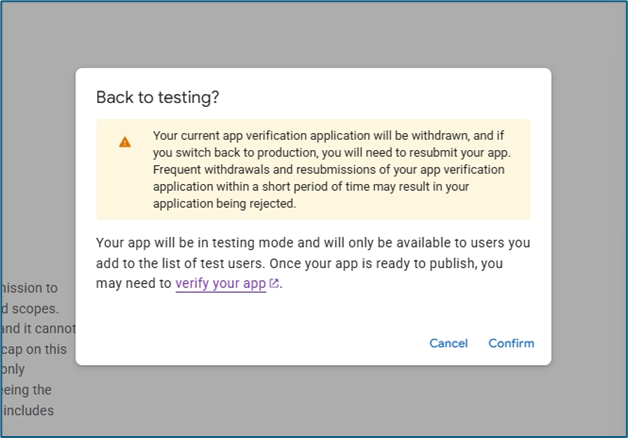Screen dimensions: 628x438
Task: Click background text fragment "cap on this"
Action: click(33, 349)
